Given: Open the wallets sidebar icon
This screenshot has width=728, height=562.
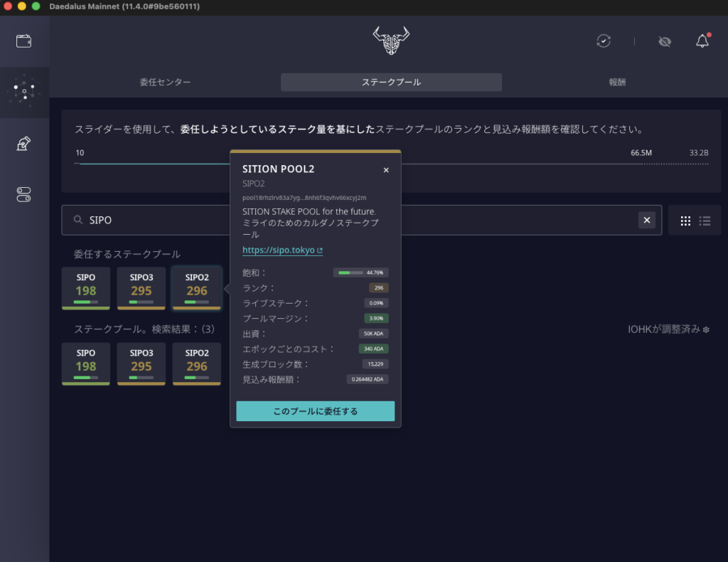Looking at the screenshot, I should (23, 41).
